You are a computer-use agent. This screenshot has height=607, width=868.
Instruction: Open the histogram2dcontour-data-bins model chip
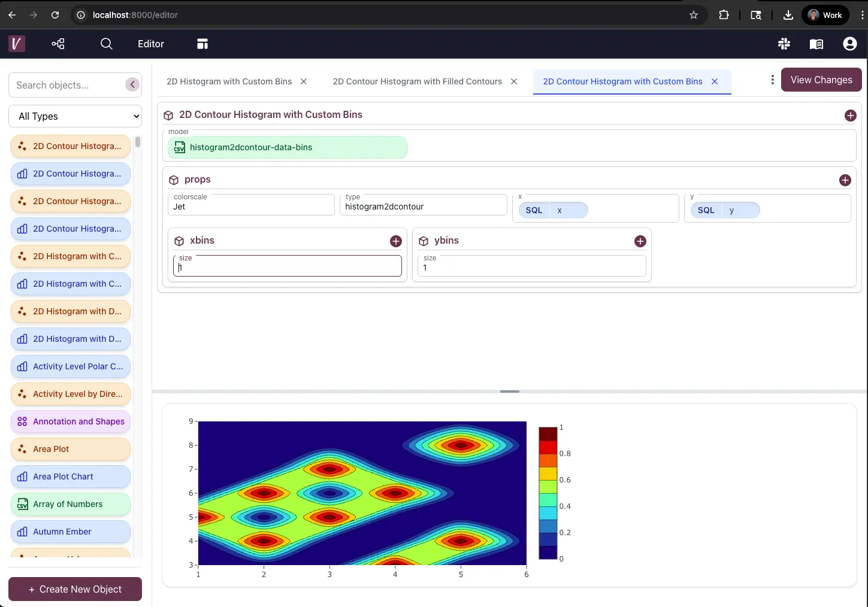click(x=288, y=147)
